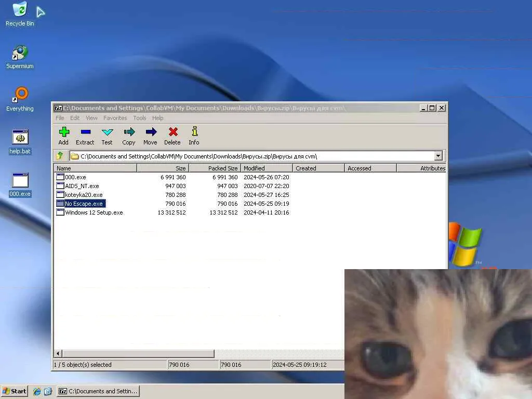Click the red Delete icon
The image size is (532, 399).
(x=173, y=132)
